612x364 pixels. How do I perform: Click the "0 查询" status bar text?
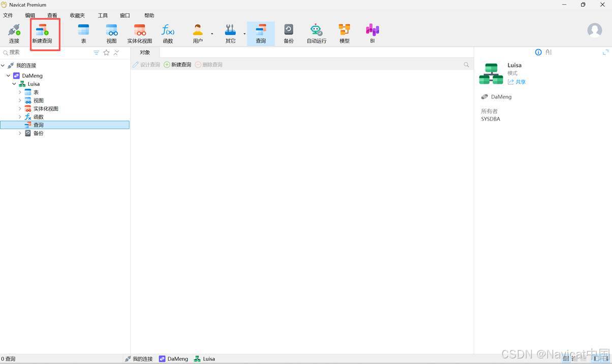coord(8,358)
